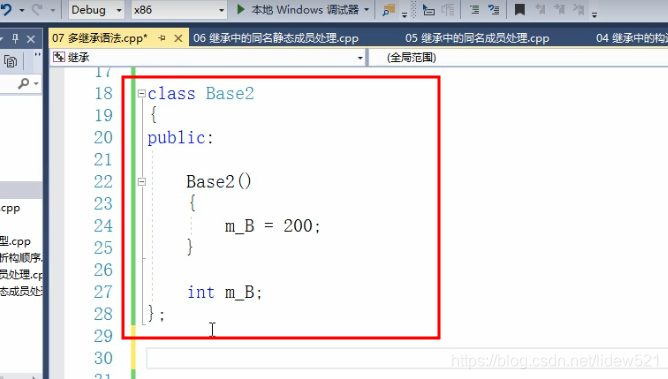Open overflow options after the bookmark icons
Image resolution: width=668 pixels, height=379 pixels.
[594, 14]
